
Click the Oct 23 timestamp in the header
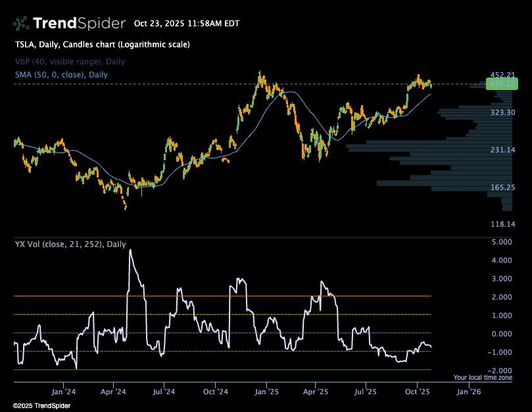pyautogui.click(x=186, y=23)
